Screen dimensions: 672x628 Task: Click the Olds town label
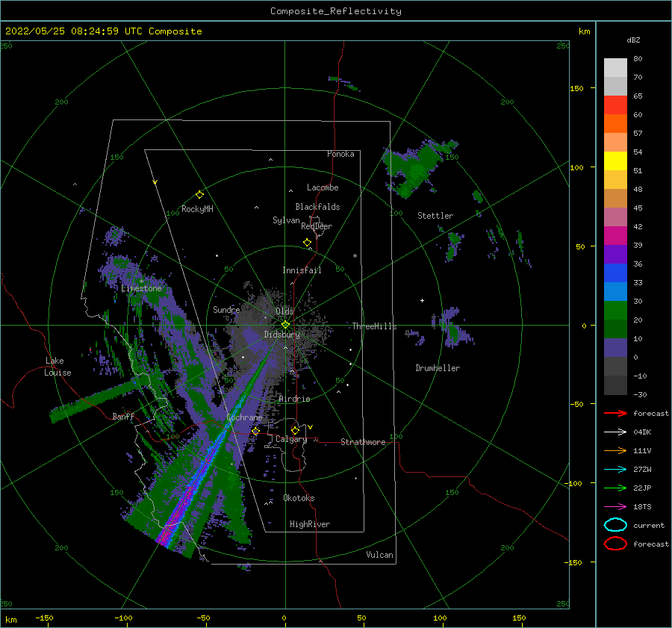pyautogui.click(x=284, y=311)
